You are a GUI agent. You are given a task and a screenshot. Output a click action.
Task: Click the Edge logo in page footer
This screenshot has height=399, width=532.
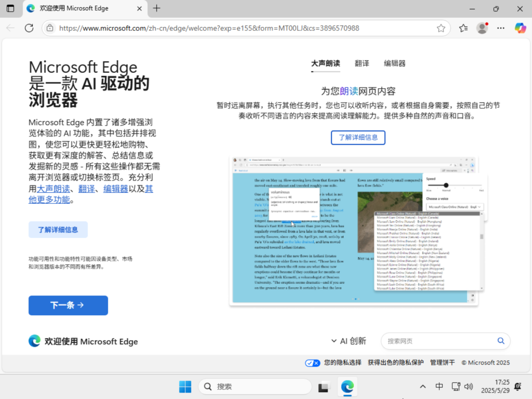(34, 341)
